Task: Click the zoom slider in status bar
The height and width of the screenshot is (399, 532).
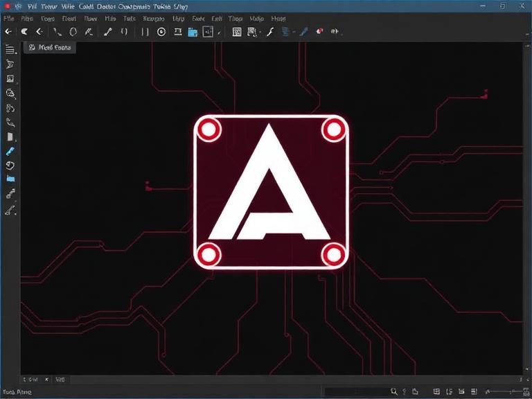Action: coord(504,391)
